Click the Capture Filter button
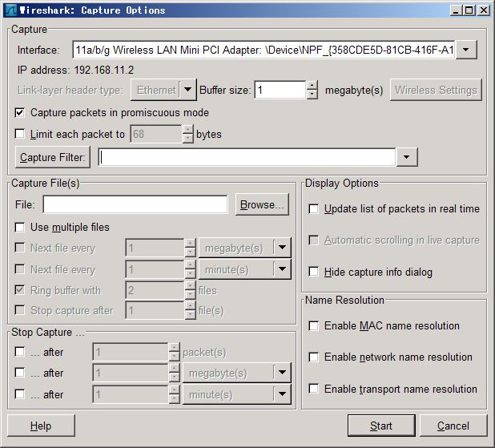The height and width of the screenshot is (448, 495). coord(53,157)
